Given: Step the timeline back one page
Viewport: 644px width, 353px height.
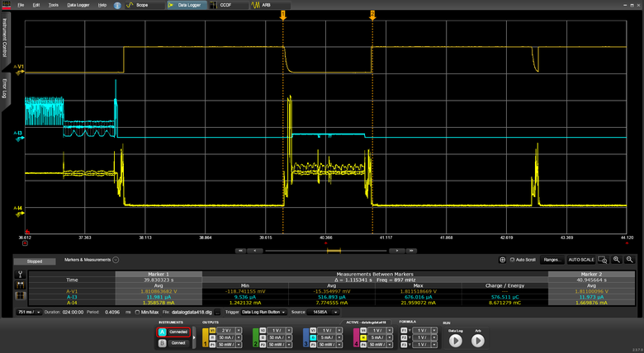Looking at the screenshot, I should 255,251.
